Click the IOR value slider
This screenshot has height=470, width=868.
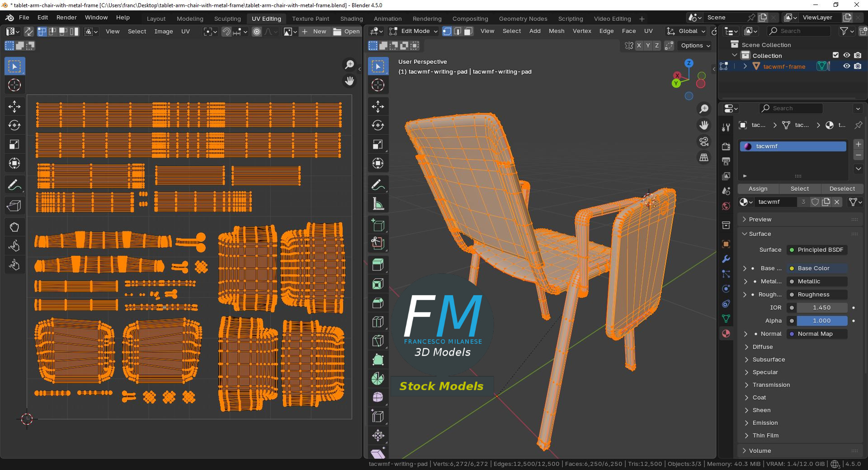pyautogui.click(x=821, y=308)
